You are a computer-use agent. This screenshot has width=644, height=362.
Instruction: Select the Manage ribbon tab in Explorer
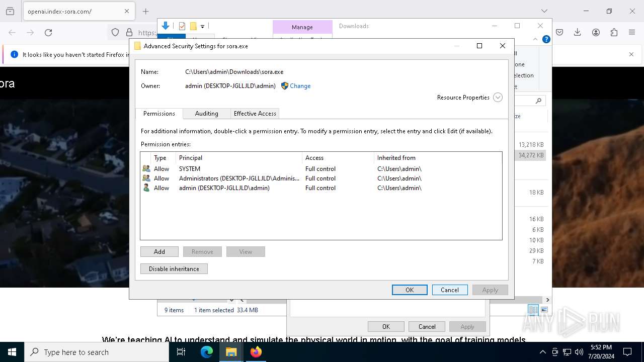click(x=302, y=27)
